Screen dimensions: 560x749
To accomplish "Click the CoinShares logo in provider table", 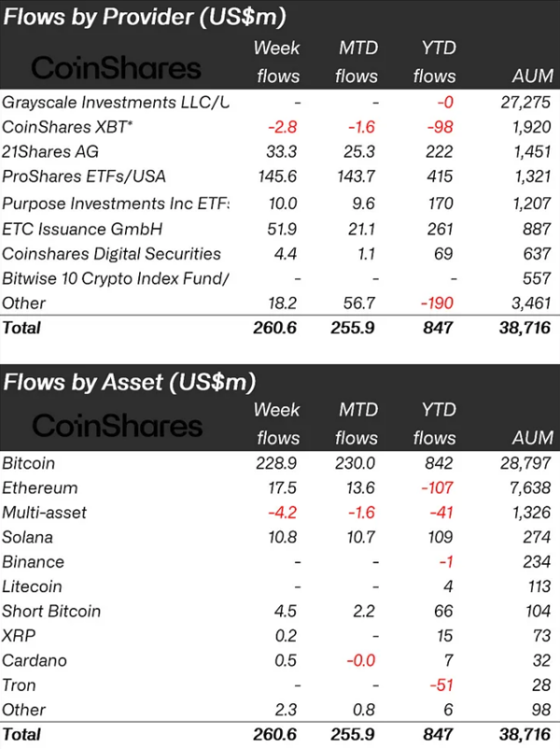I will click(116, 68).
